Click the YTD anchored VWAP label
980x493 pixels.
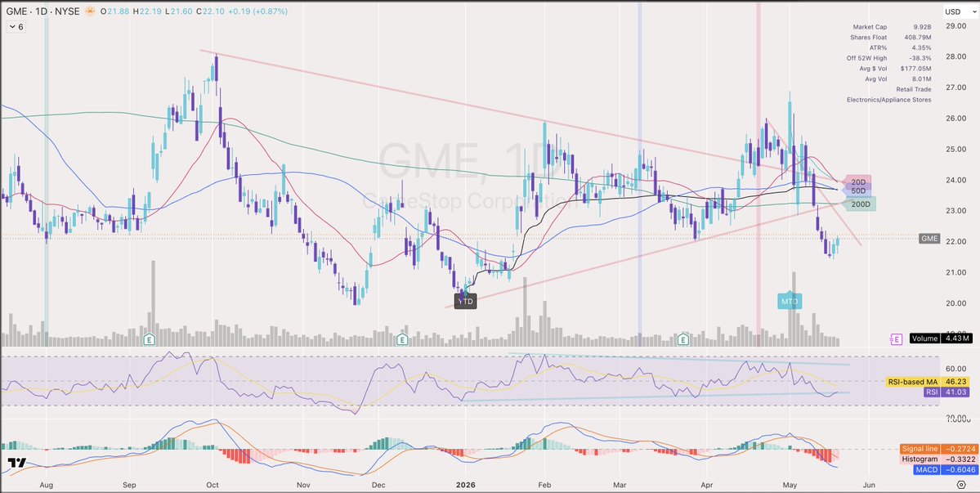coord(466,302)
